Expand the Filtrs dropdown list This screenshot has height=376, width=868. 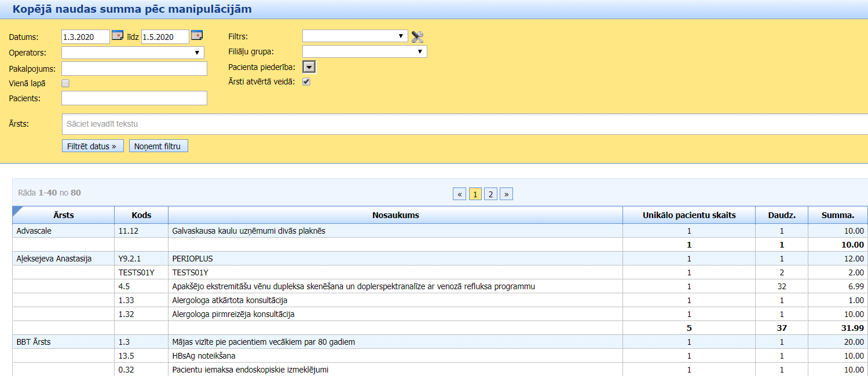click(355, 36)
